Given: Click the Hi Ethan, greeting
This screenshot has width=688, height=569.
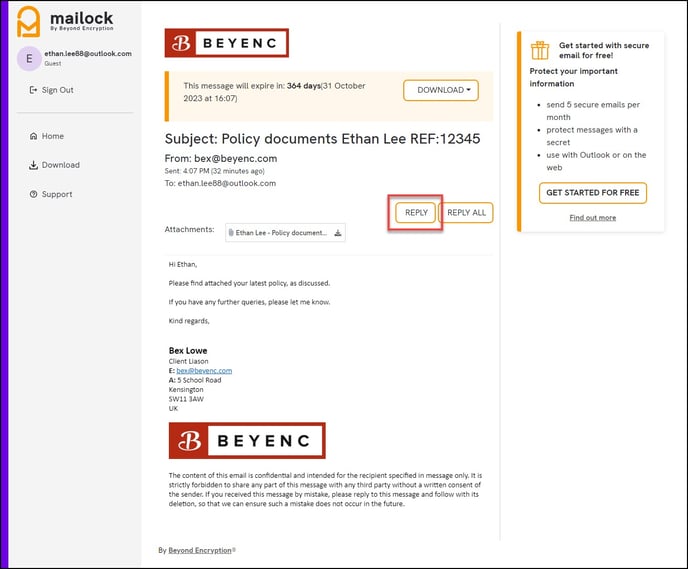Looking at the screenshot, I should [183, 264].
